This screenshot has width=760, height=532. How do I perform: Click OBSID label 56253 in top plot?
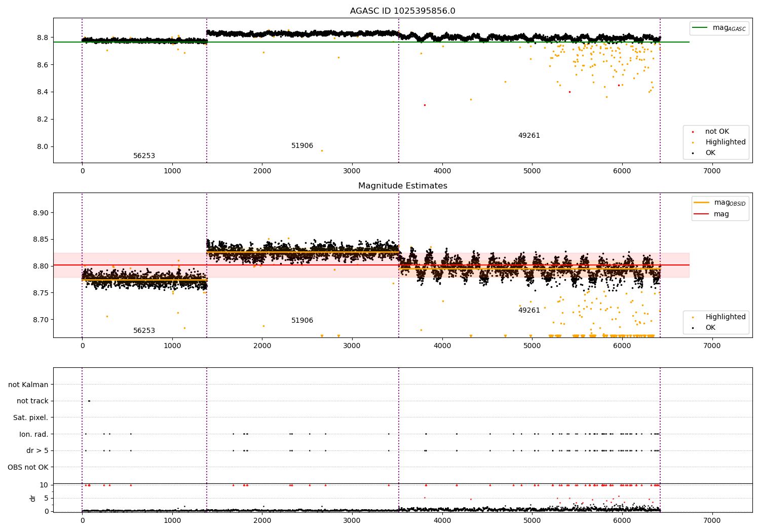click(144, 156)
